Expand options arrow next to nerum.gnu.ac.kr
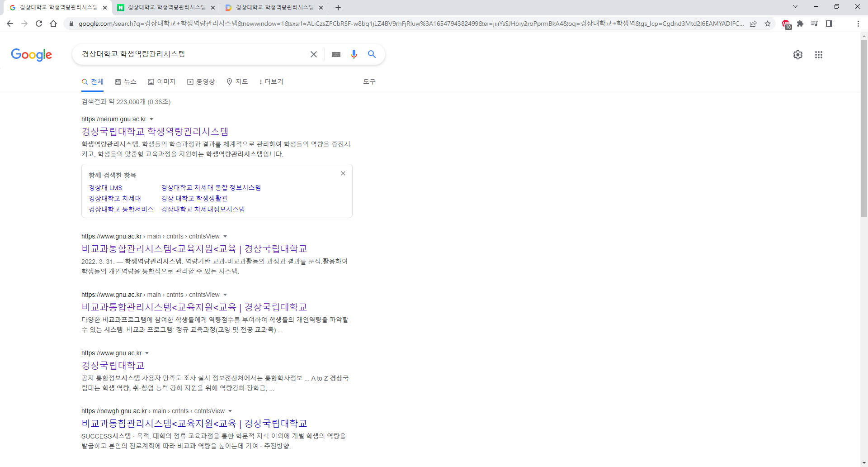The width and height of the screenshot is (868, 467). click(x=151, y=119)
